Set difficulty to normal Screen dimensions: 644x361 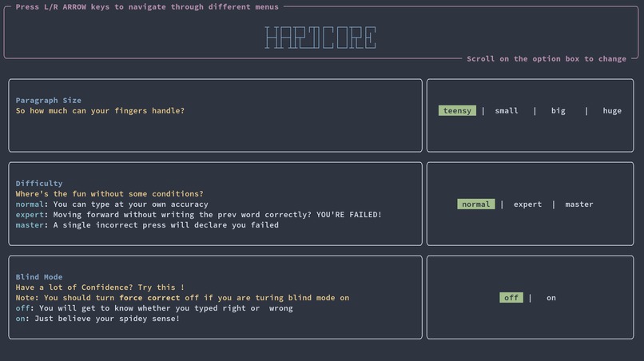[x=476, y=204]
